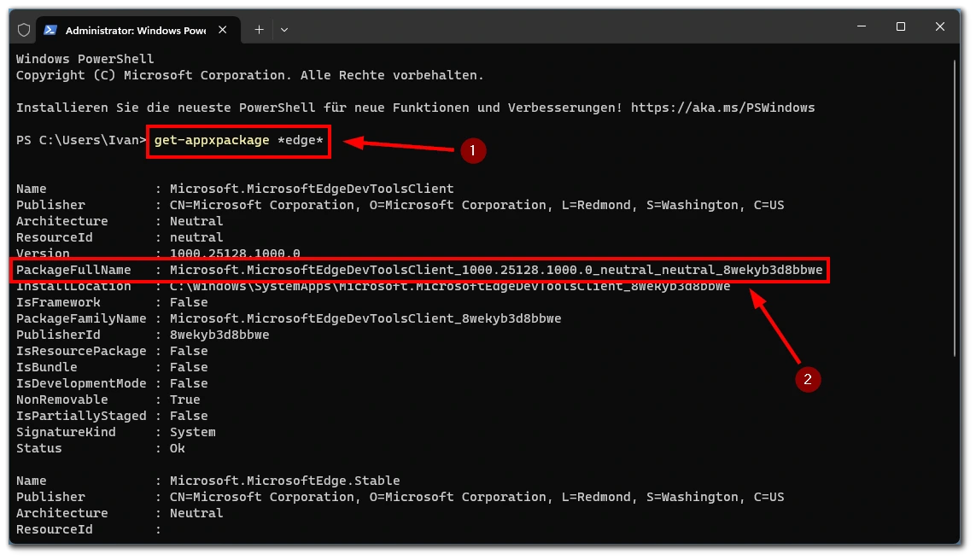Screen dimensions: 976x560
Task: Click the https://aka.ms/PSWindows link
Action: tap(722, 108)
